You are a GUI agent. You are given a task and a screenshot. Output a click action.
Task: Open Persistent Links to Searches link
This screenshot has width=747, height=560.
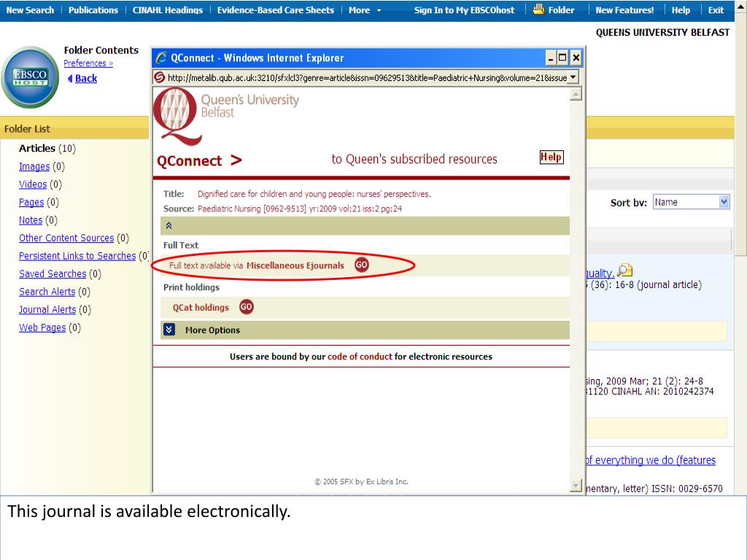tap(77, 256)
